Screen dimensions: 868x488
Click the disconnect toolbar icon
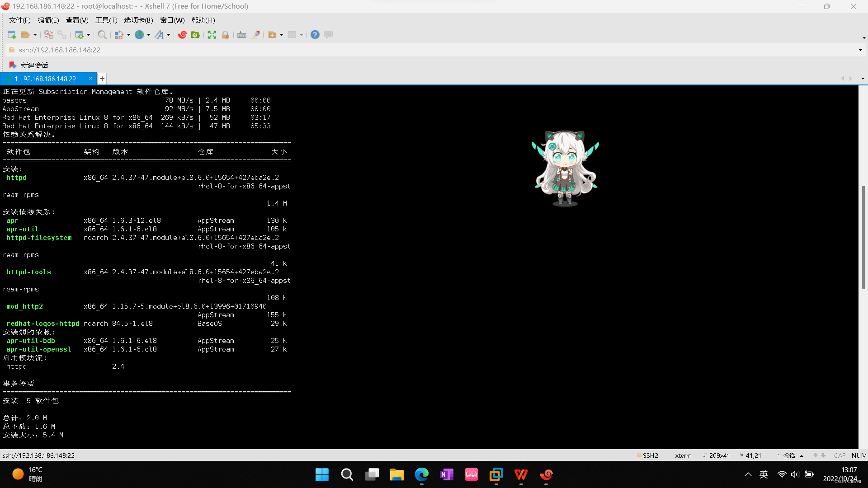[x=49, y=35]
